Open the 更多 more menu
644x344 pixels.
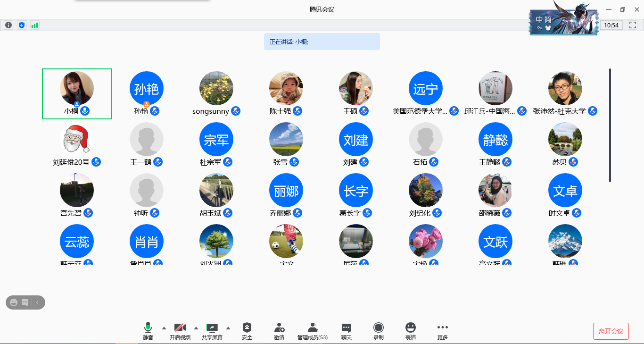pyautogui.click(x=442, y=331)
